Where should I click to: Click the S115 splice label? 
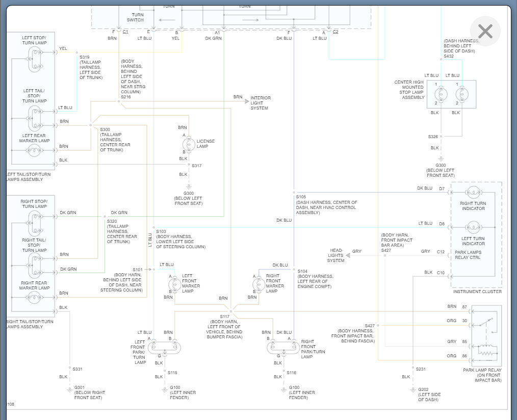172,373
